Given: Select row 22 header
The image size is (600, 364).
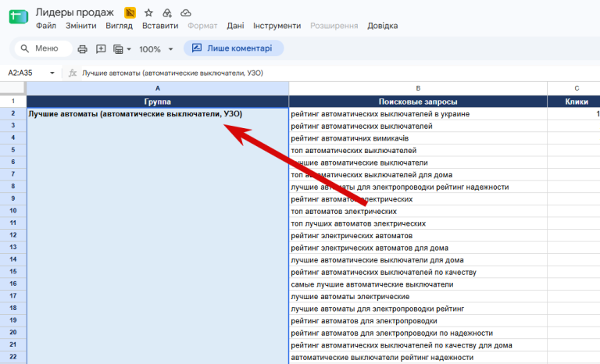Looking at the screenshot, I should (13, 357).
